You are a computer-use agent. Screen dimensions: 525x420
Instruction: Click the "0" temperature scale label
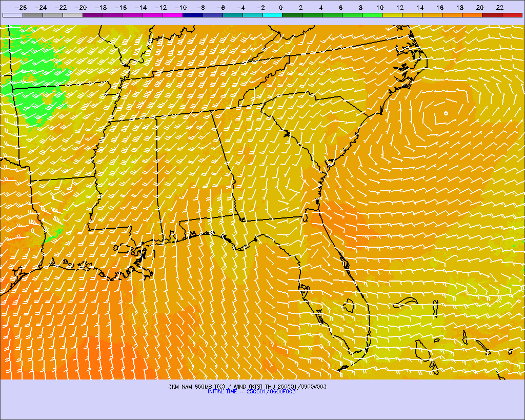click(280, 8)
